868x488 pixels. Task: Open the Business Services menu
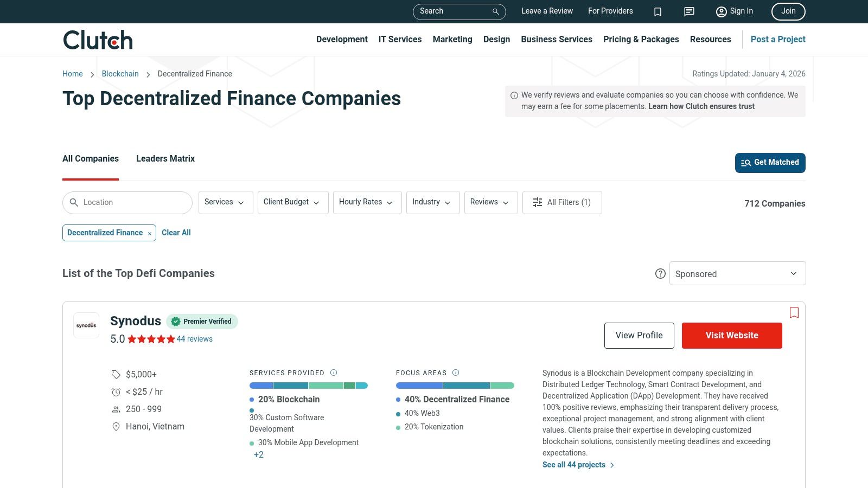pos(557,40)
